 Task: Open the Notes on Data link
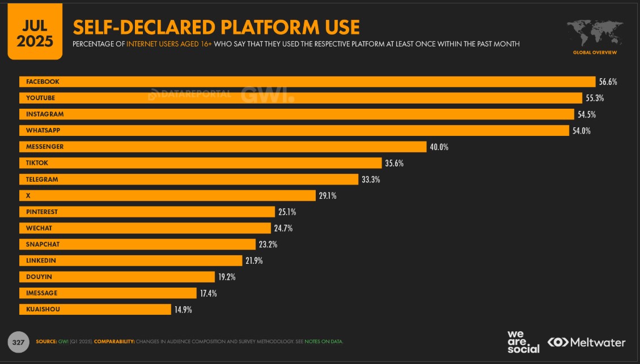tap(324, 341)
